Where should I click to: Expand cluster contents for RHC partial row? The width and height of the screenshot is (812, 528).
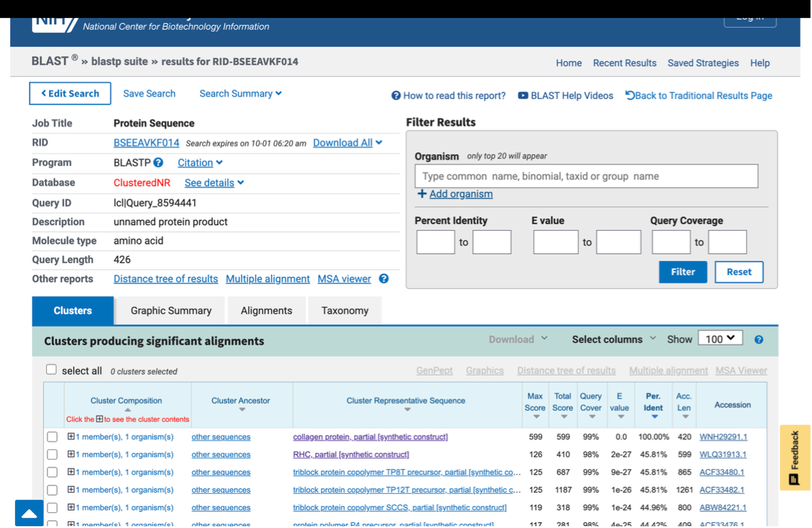tap(71, 454)
